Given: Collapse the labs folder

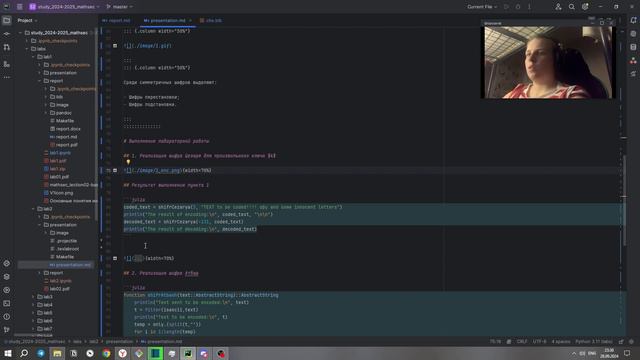Looking at the screenshot, I should [x=27, y=49].
